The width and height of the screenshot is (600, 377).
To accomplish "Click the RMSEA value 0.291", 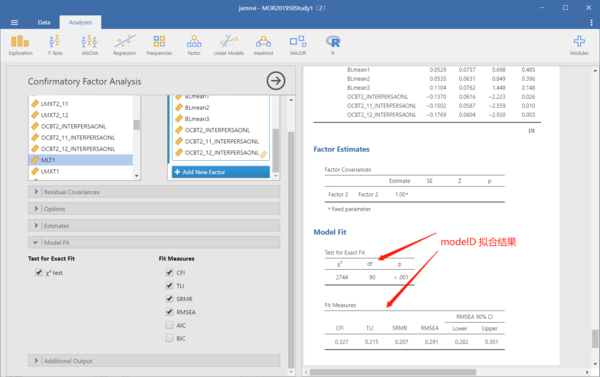I will click(x=431, y=342).
